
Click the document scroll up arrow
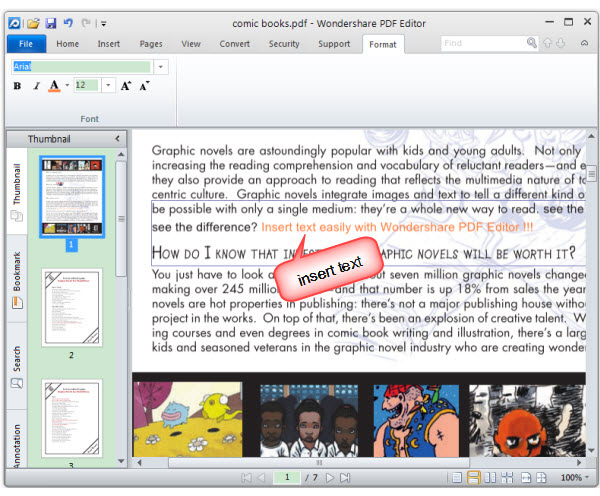coord(592,136)
